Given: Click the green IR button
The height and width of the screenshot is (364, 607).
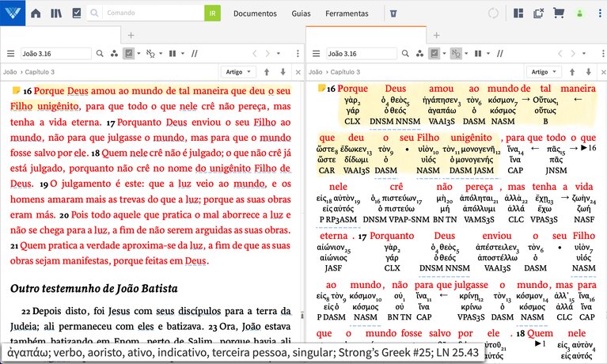Looking at the screenshot, I should coord(213,13).
